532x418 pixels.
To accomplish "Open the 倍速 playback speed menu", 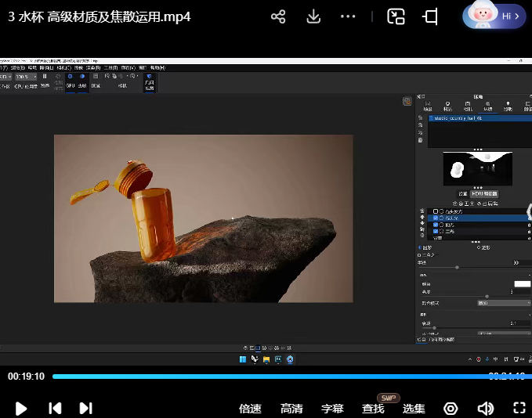I will (250, 408).
